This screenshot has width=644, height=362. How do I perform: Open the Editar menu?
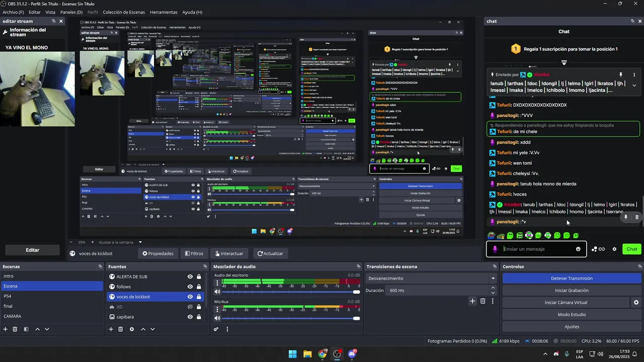(35, 12)
